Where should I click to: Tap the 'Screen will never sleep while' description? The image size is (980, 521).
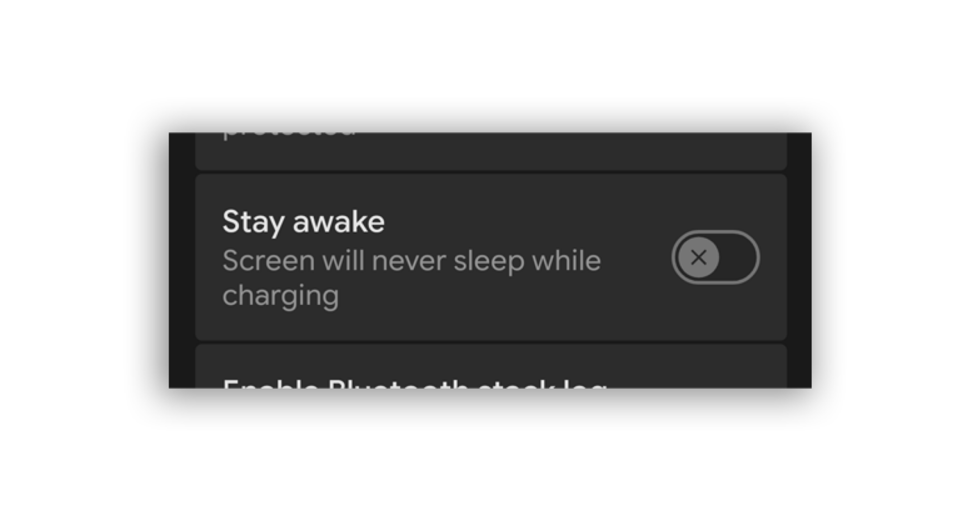coord(412,260)
